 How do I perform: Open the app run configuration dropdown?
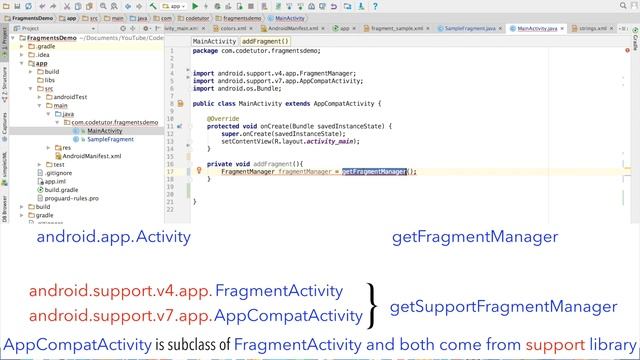pyautogui.click(x=174, y=6)
